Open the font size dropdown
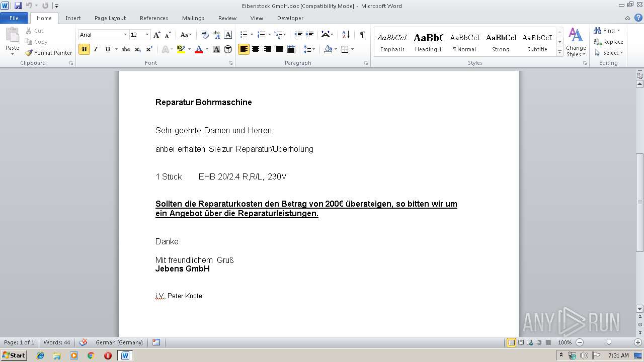Image resolution: width=644 pixels, height=362 pixels. click(147, 35)
